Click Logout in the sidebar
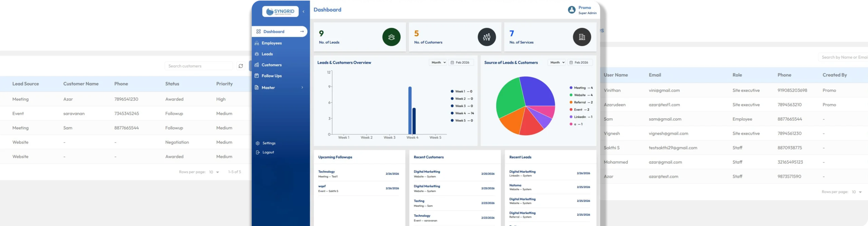The width and height of the screenshot is (868, 226). [x=268, y=152]
